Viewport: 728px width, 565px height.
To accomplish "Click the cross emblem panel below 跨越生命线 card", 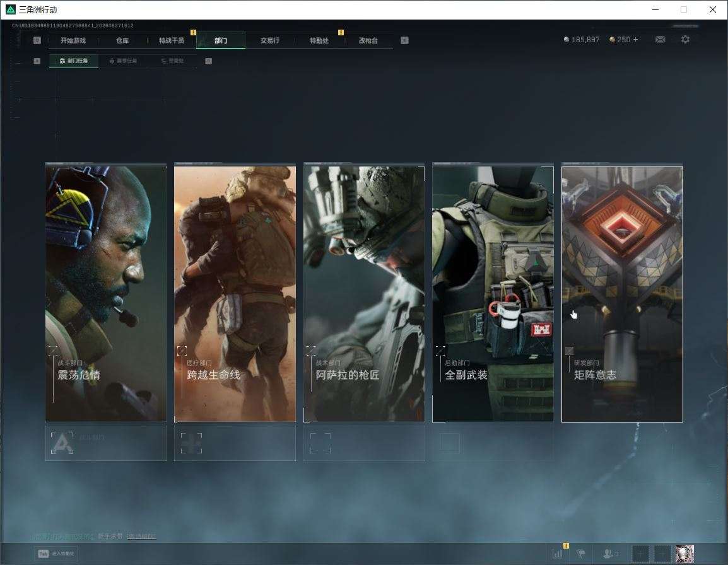I will pos(235,443).
